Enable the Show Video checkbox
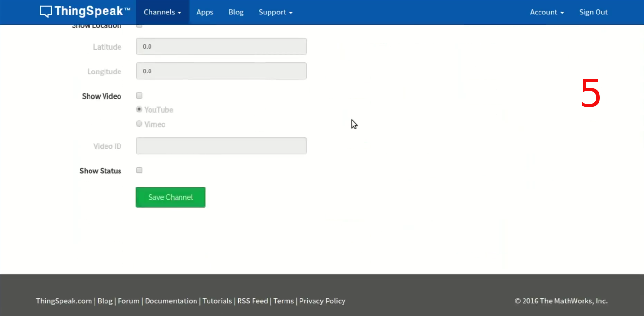Image resolution: width=644 pixels, height=316 pixels. (x=139, y=96)
